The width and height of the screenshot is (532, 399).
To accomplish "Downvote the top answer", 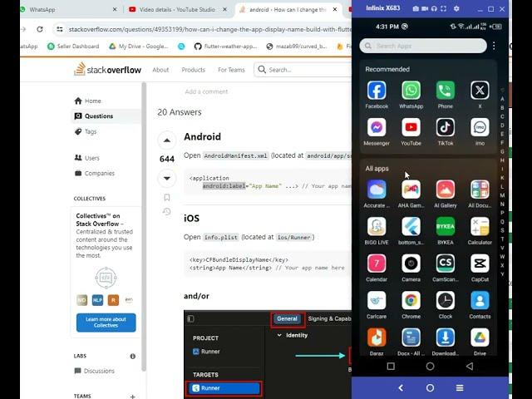I will click(167, 178).
